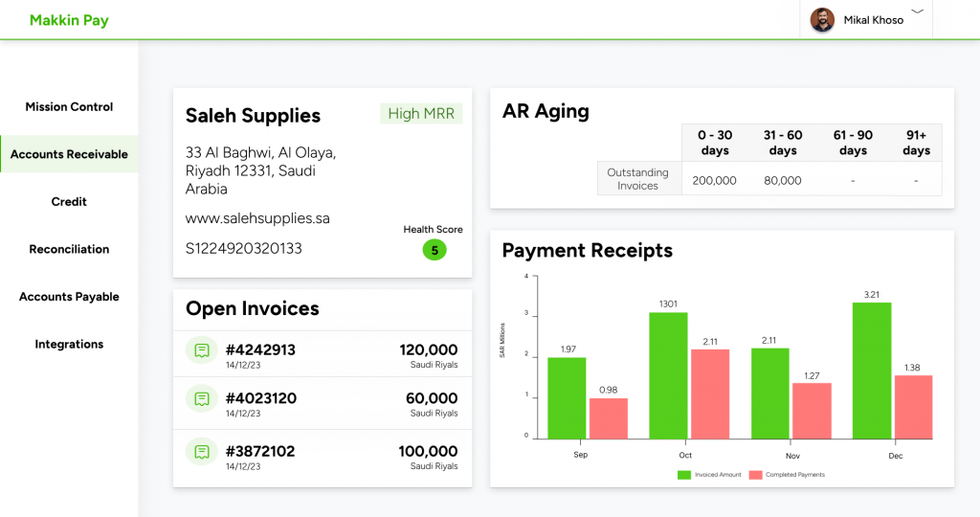Click the invoice icon beside #3872102

pos(202,452)
